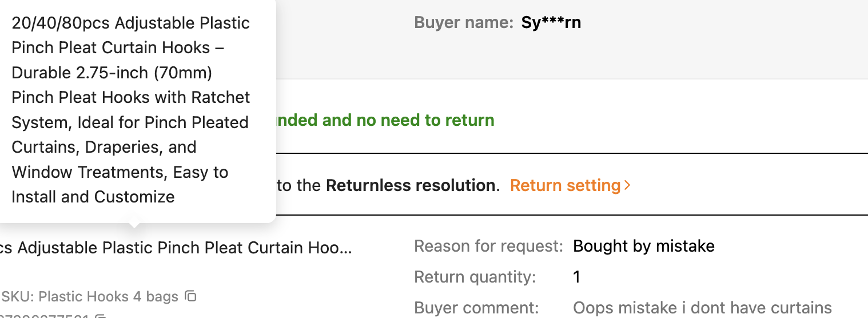Click the buyer comment about curtains
This screenshot has height=318, width=868.
pyautogui.click(x=702, y=308)
